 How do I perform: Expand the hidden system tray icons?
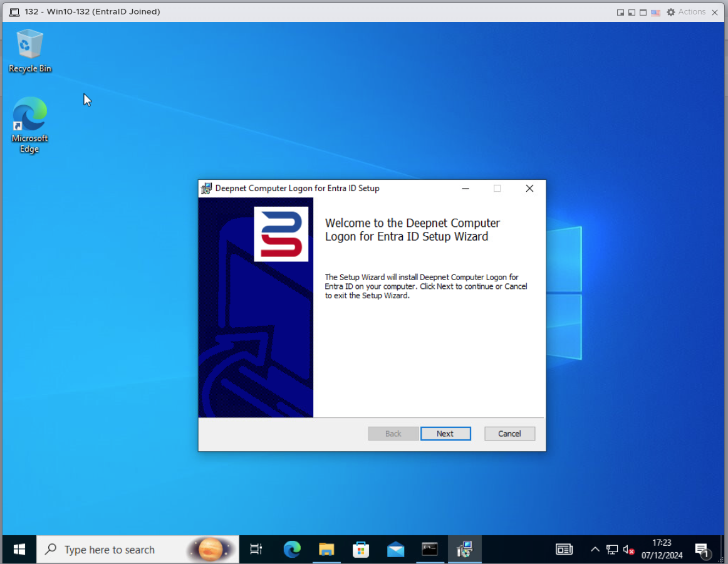(x=595, y=550)
